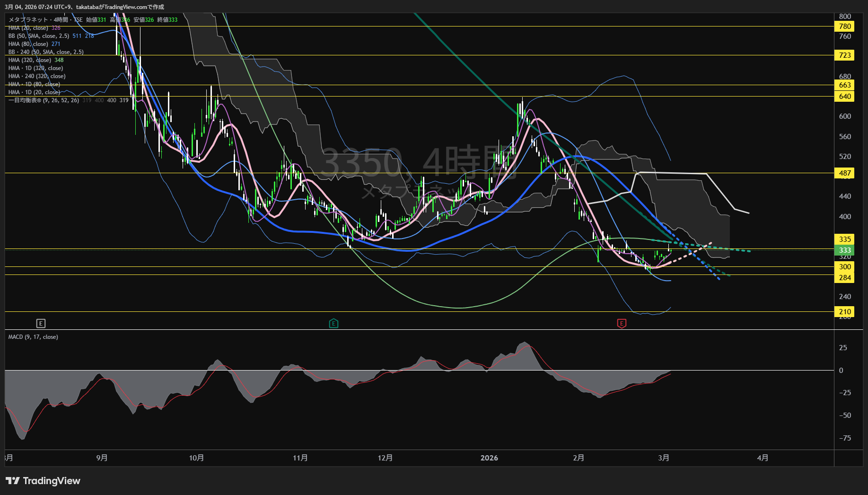The height and width of the screenshot is (495, 868).
Task: Click the HMA (320, close) legend entry
Action: (x=29, y=60)
